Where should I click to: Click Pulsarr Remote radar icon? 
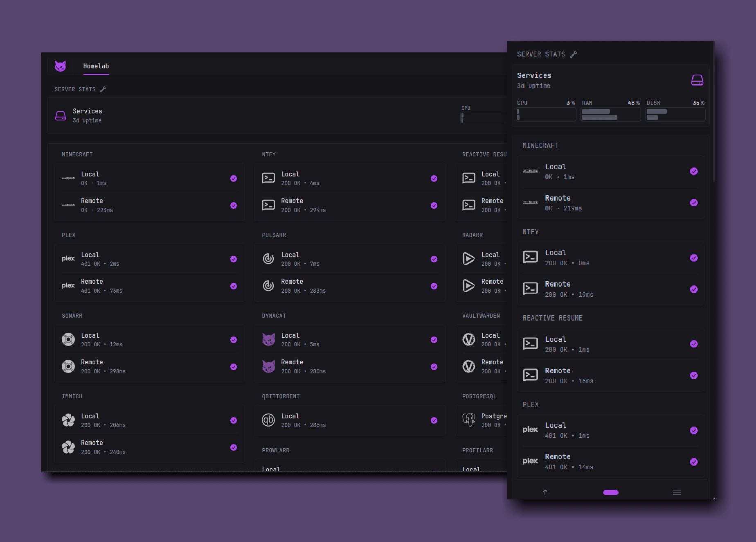click(x=268, y=286)
